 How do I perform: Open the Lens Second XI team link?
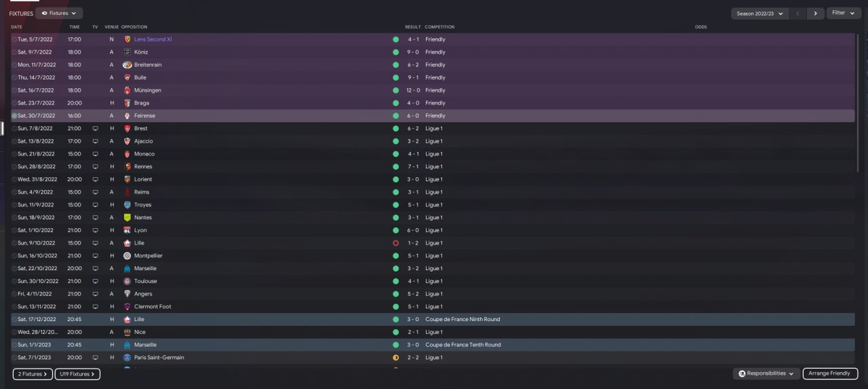[x=153, y=39]
